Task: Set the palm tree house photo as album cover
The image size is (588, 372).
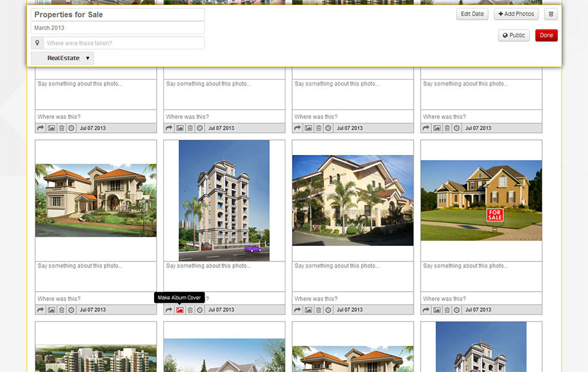Action: click(x=308, y=310)
